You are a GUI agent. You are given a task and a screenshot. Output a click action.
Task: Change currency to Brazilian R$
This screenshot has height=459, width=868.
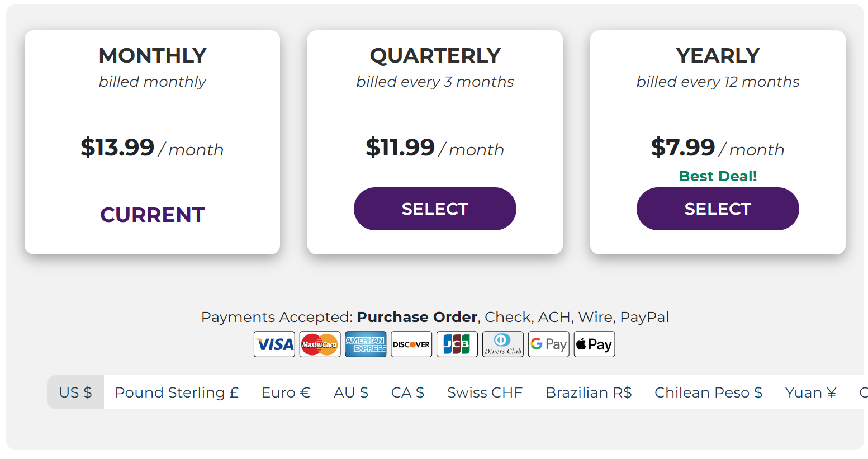[x=589, y=392]
